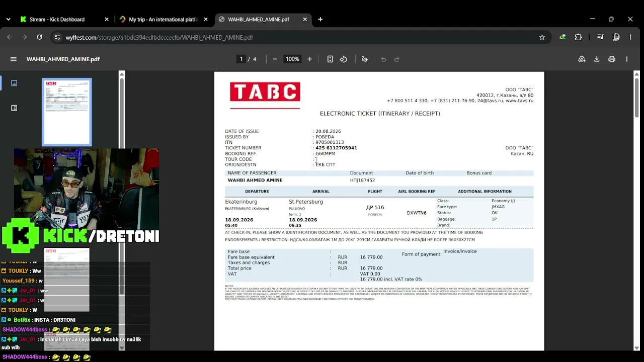Click the ITN value 9705001313
This screenshot has width=644, height=362.
[330, 142]
